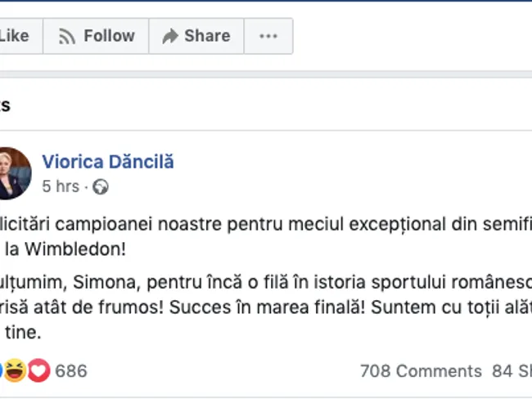Image resolution: width=532 pixels, height=399 pixels.
Task: Click the RSS feed icon beside Follow
Action: 67,36
